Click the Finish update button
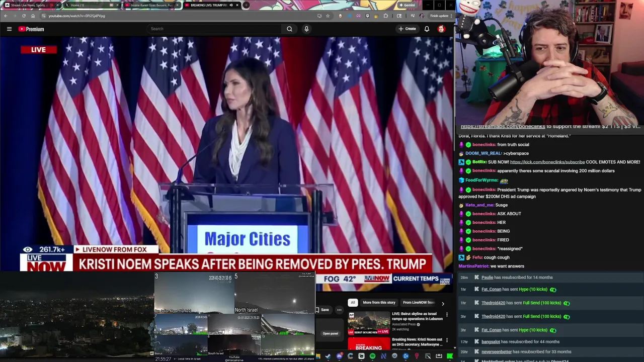 coord(439,16)
